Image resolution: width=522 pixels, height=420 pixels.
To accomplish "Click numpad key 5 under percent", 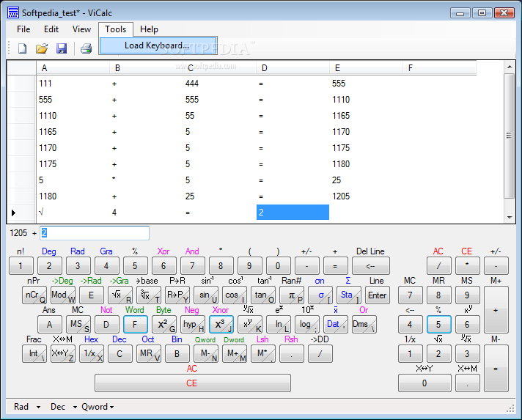I will click(438, 325).
